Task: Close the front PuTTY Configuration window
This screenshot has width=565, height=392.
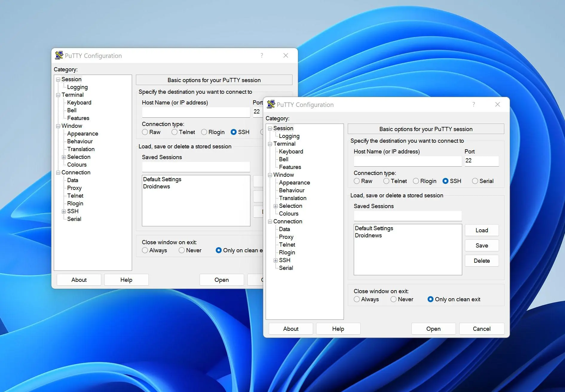Action: point(497,104)
